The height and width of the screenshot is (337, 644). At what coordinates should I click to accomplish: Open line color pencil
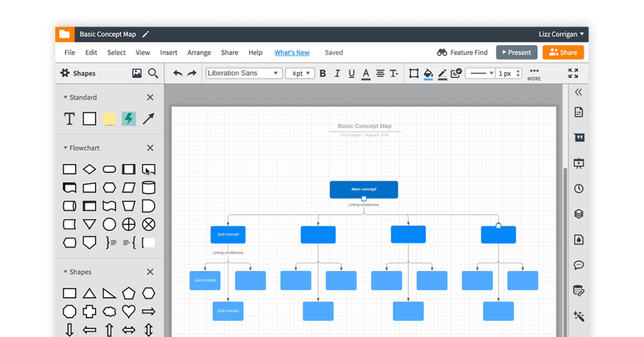[x=442, y=74]
